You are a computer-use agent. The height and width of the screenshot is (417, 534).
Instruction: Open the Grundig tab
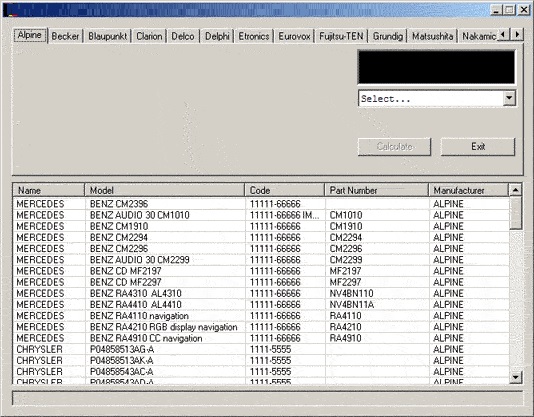[x=388, y=36]
